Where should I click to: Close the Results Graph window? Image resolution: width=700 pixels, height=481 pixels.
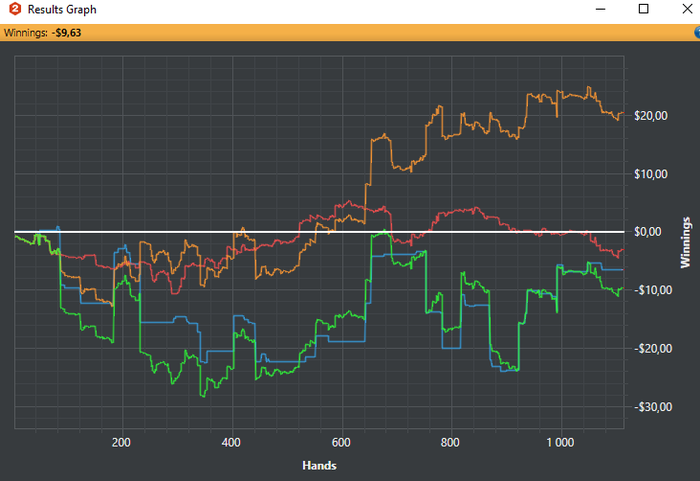[x=688, y=9]
